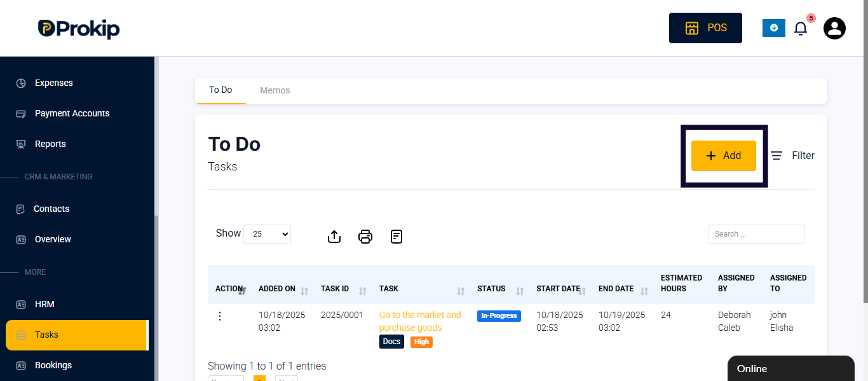The height and width of the screenshot is (381, 868).
Task: Select Tasks in the sidebar
Action: pyautogui.click(x=76, y=335)
